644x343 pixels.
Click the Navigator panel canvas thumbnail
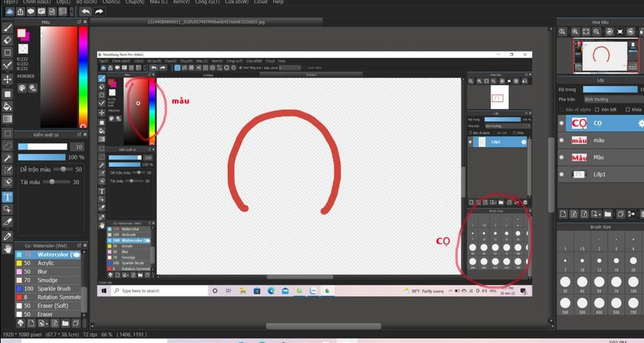(x=606, y=55)
